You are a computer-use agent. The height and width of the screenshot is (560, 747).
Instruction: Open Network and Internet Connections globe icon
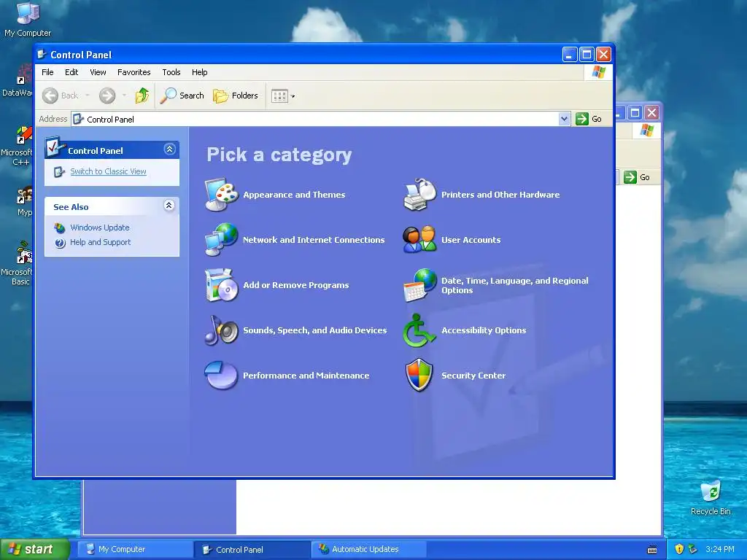pyautogui.click(x=222, y=239)
